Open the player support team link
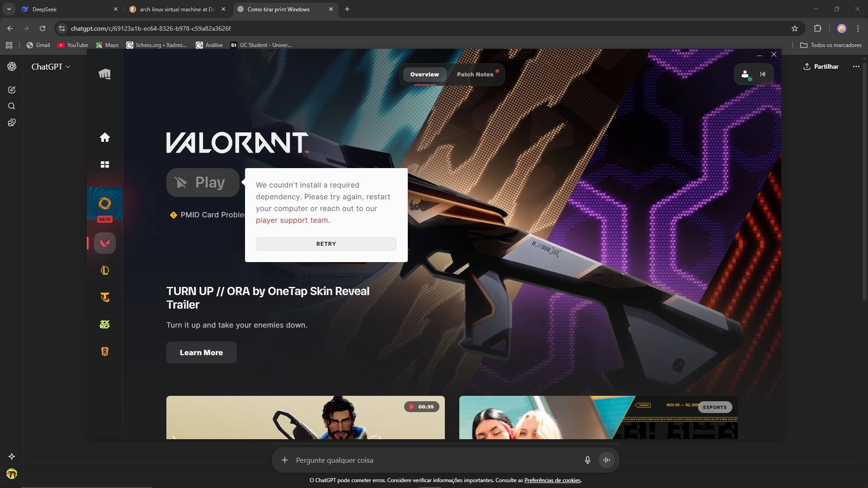This screenshot has width=868, height=488. coord(292,221)
